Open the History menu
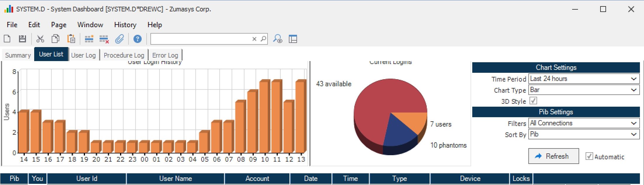This screenshot has width=644, height=185. coord(125,25)
